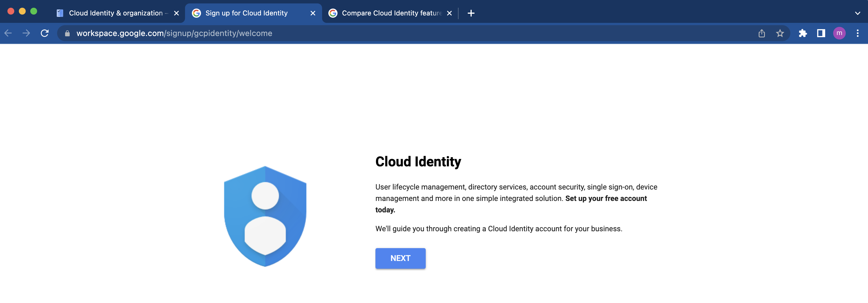Click the Google favicon on Sign up tab
This screenshot has width=868, height=303.
tap(196, 13)
